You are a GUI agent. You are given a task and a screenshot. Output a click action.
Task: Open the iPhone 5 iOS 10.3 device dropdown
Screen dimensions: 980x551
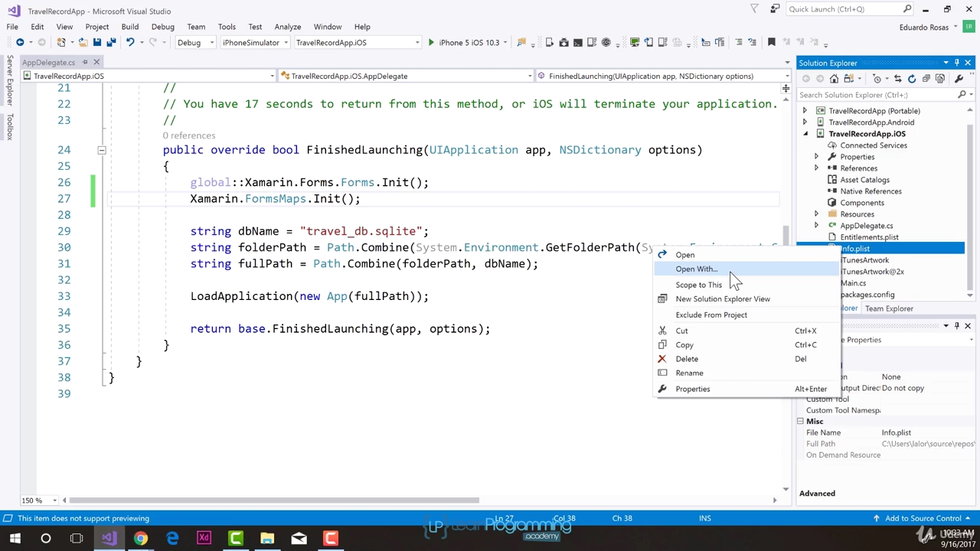point(505,42)
